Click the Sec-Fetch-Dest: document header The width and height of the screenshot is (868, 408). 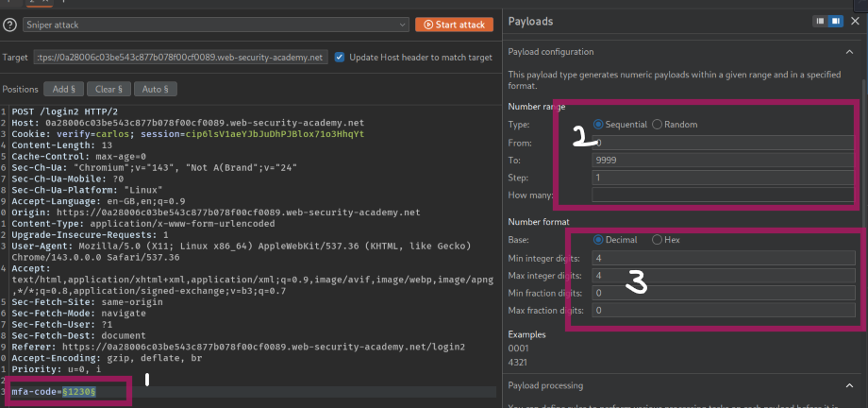(79, 336)
